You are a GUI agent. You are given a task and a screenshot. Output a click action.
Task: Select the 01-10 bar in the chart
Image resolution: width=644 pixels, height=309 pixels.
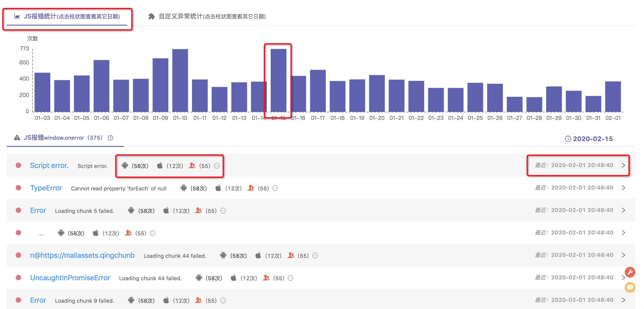(180, 80)
